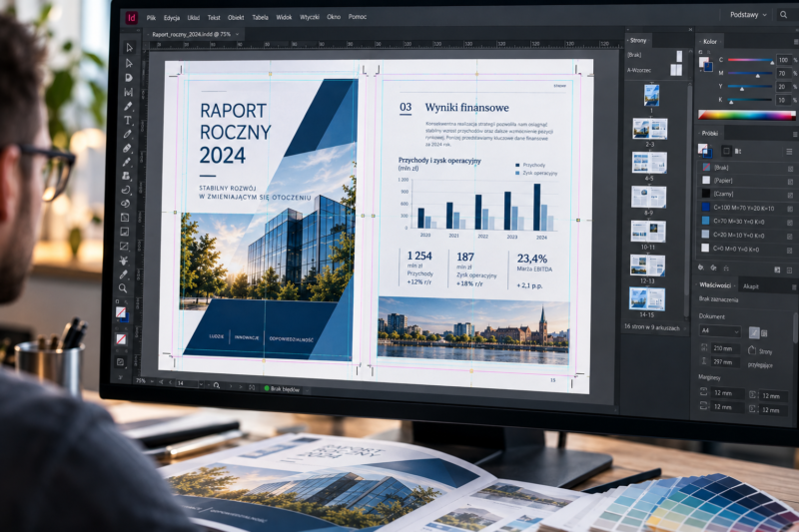The width and height of the screenshot is (799, 532).
Task: Click the K value field showing 10
Action: click(x=783, y=100)
